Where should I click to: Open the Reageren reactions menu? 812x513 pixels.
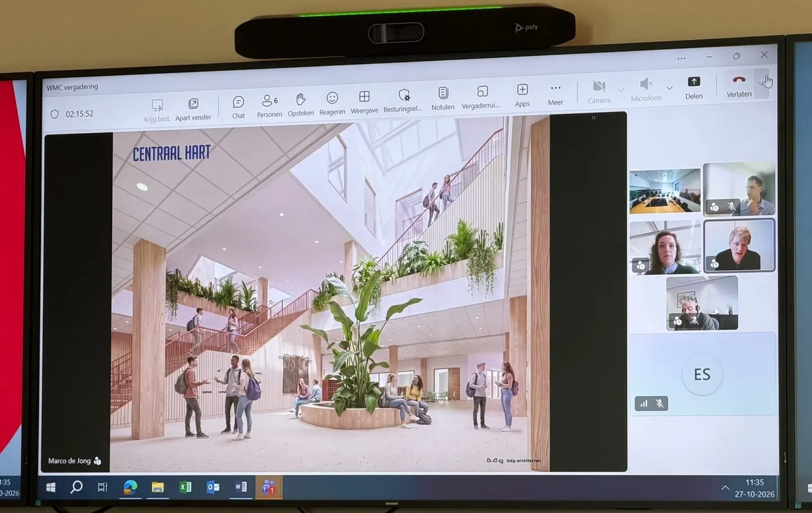pyautogui.click(x=333, y=105)
